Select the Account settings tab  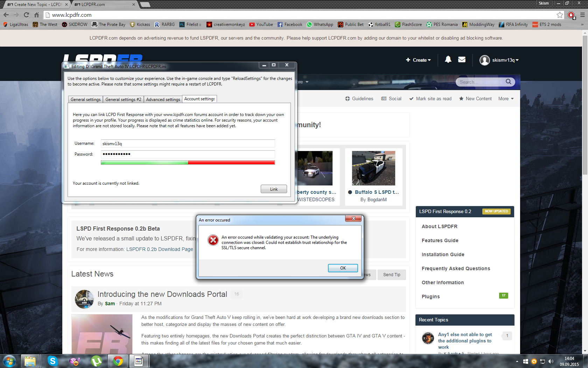pos(199,99)
